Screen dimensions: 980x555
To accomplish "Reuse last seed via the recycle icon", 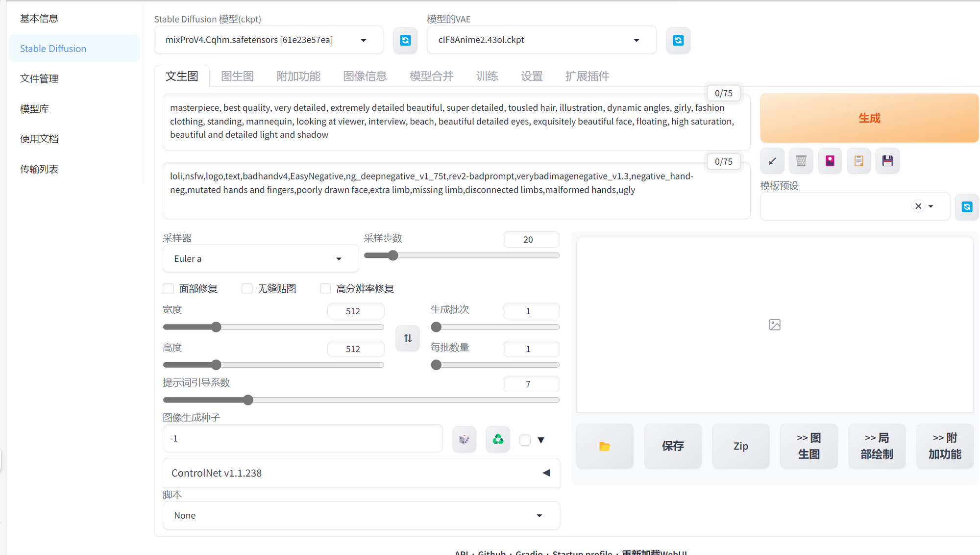I will (497, 439).
